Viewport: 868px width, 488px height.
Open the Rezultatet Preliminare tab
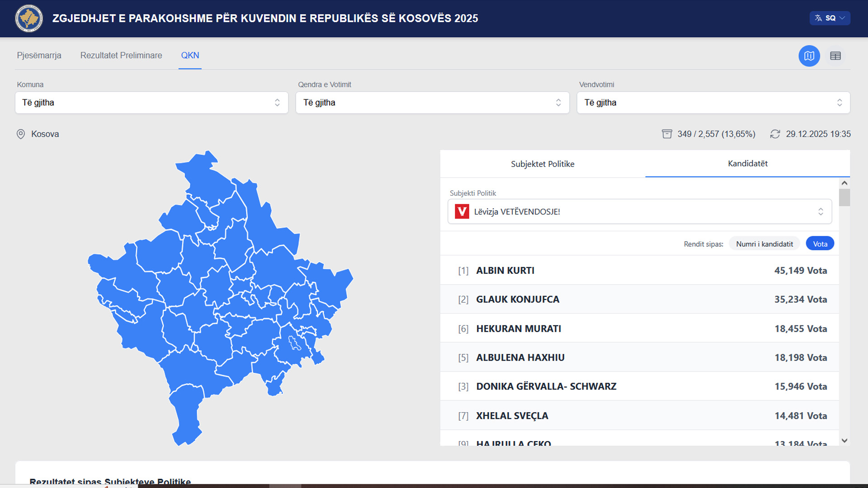click(x=121, y=56)
